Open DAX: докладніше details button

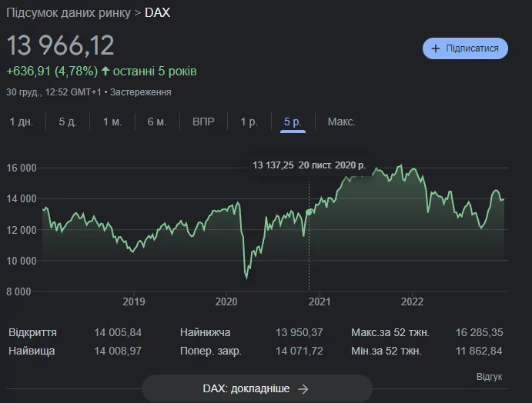[x=257, y=388]
